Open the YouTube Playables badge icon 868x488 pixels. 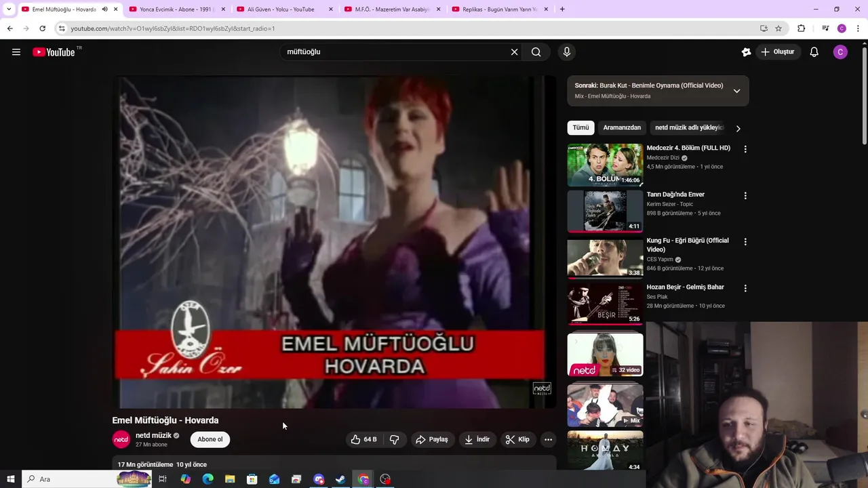(x=746, y=52)
